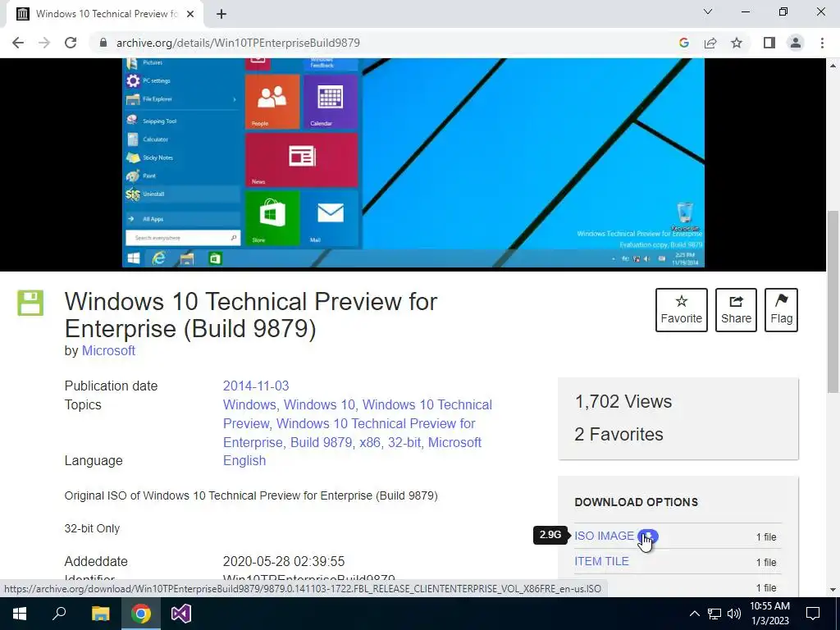840x630 pixels.
Task: Close the Windows 10 Technical Preview tab
Action: [190, 14]
